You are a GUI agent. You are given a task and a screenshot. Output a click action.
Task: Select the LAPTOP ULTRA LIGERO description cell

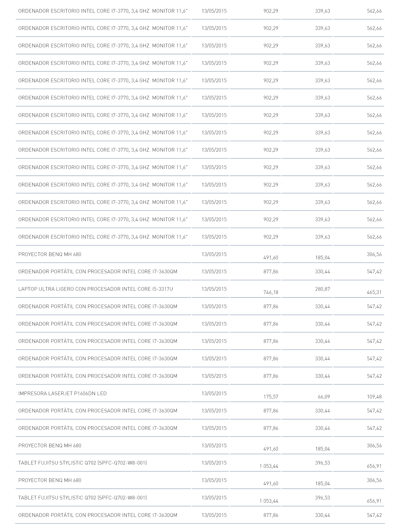coord(96,289)
